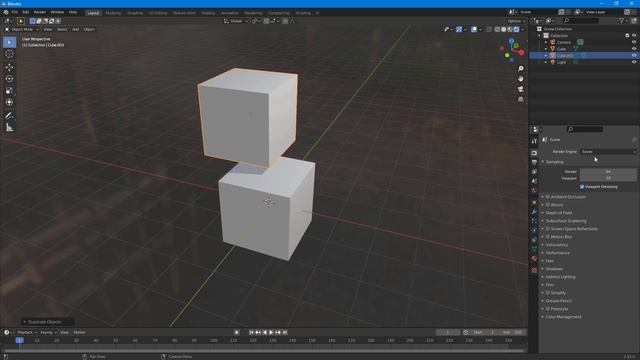Open the Scene properties tab
The height and width of the screenshot is (360, 640).
[x=534, y=181]
